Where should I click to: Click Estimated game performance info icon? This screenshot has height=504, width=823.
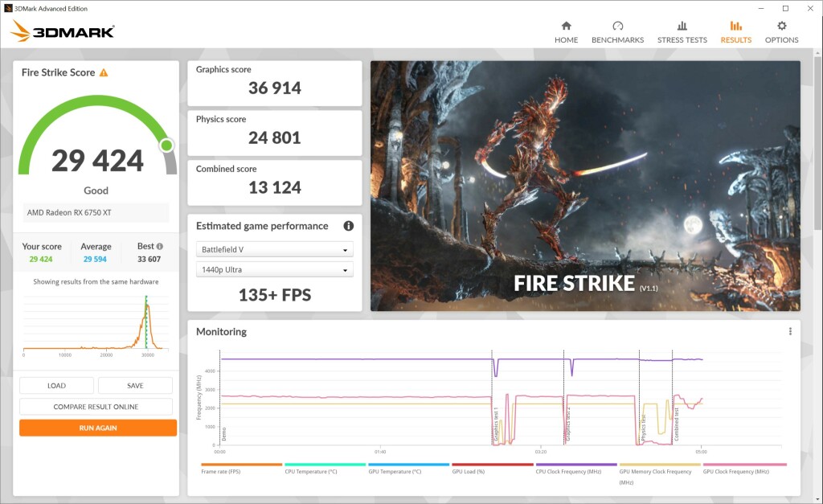click(x=349, y=226)
